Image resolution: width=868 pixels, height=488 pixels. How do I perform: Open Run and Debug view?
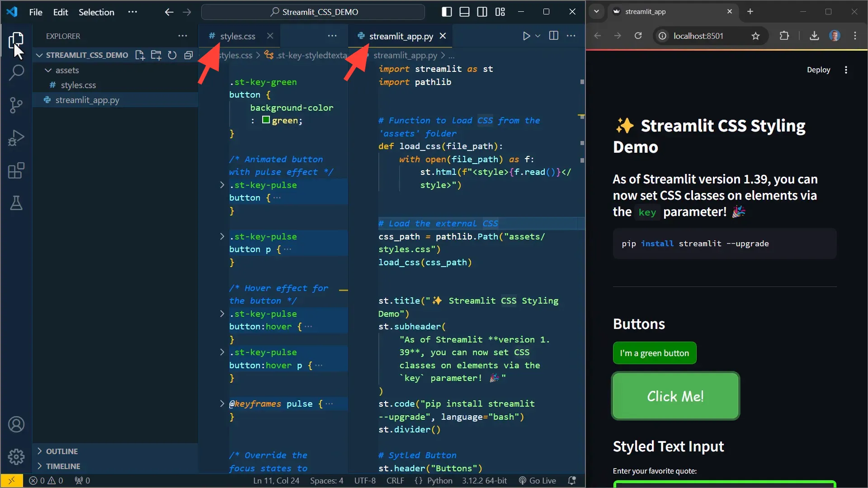click(16, 138)
